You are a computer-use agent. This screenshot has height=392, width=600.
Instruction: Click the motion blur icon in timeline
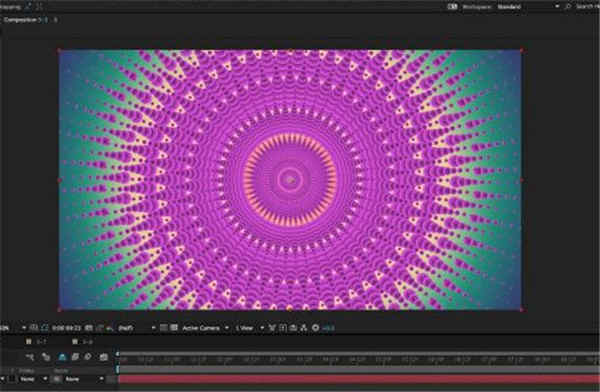[88, 357]
